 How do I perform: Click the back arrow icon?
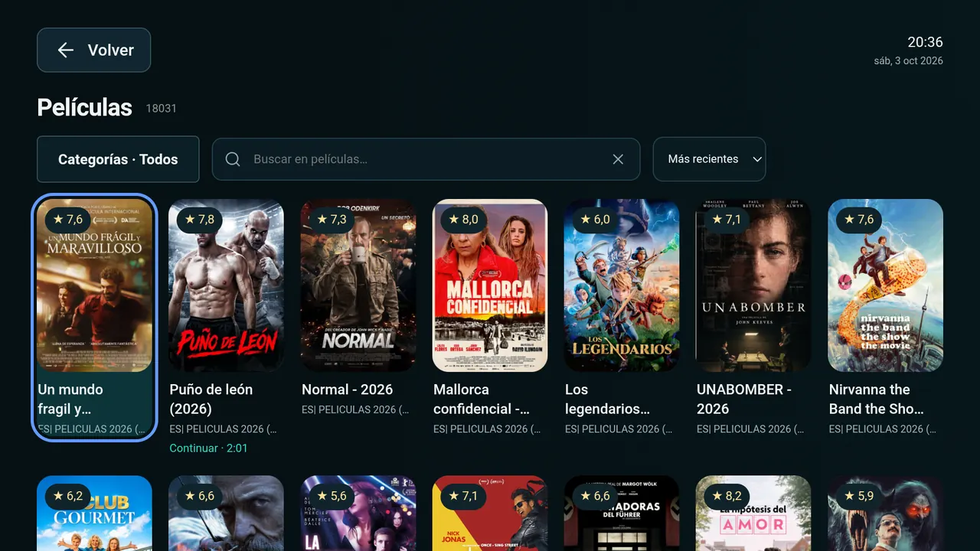(x=66, y=51)
